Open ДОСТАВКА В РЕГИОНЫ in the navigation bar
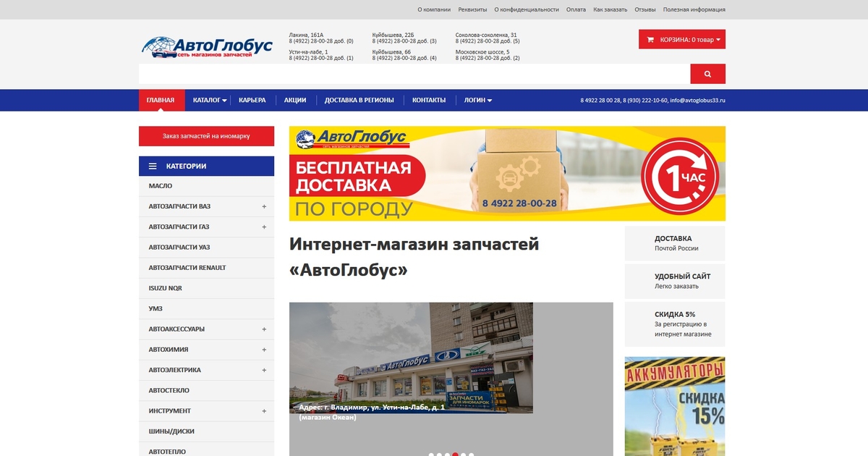Screen dimensions: 868x456 pyautogui.click(x=359, y=100)
